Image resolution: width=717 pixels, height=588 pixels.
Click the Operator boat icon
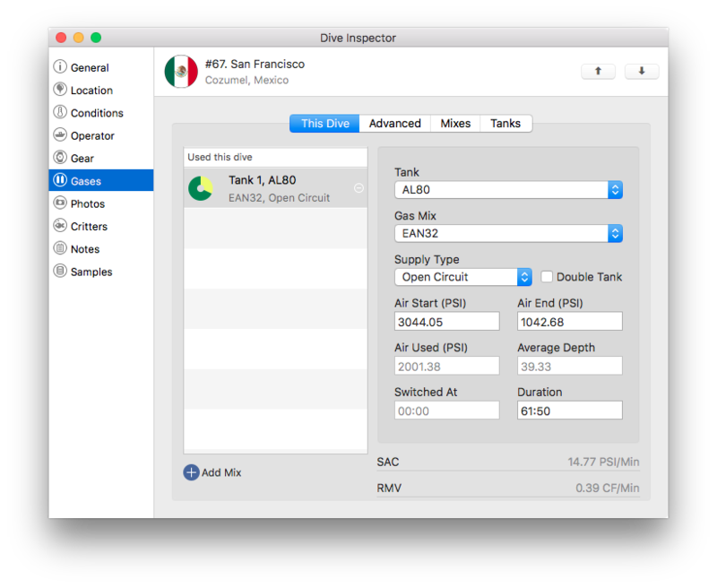(60, 135)
